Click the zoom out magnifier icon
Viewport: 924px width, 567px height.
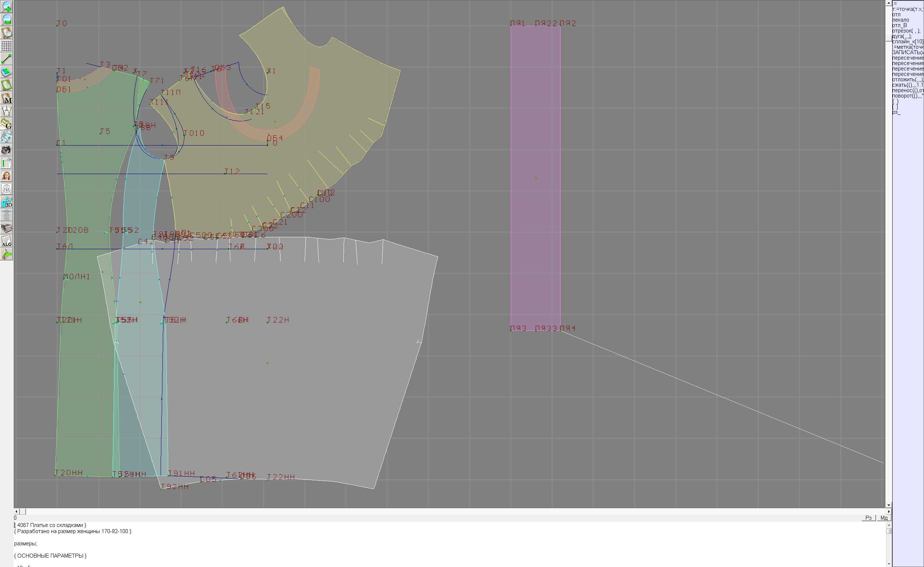tap(6, 20)
